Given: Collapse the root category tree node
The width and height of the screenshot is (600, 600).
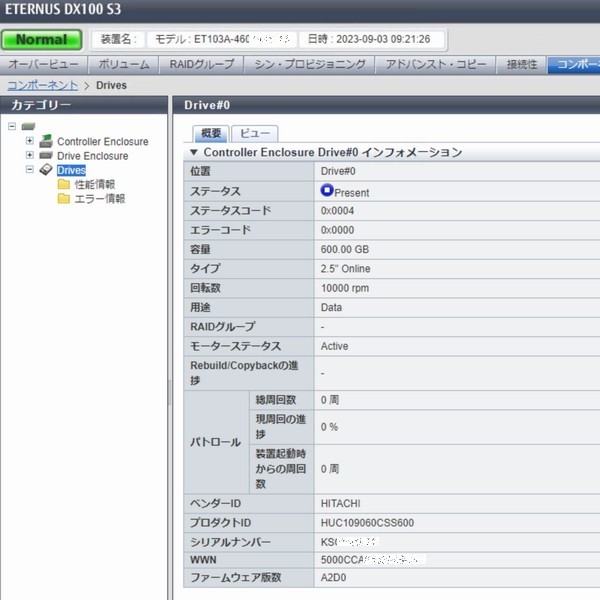Looking at the screenshot, I should click(x=12, y=126).
